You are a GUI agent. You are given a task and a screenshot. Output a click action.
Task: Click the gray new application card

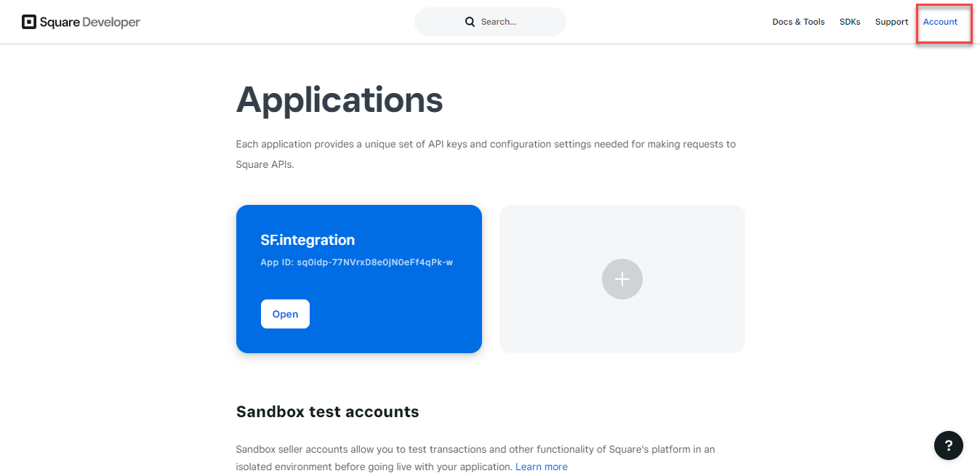click(622, 279)
